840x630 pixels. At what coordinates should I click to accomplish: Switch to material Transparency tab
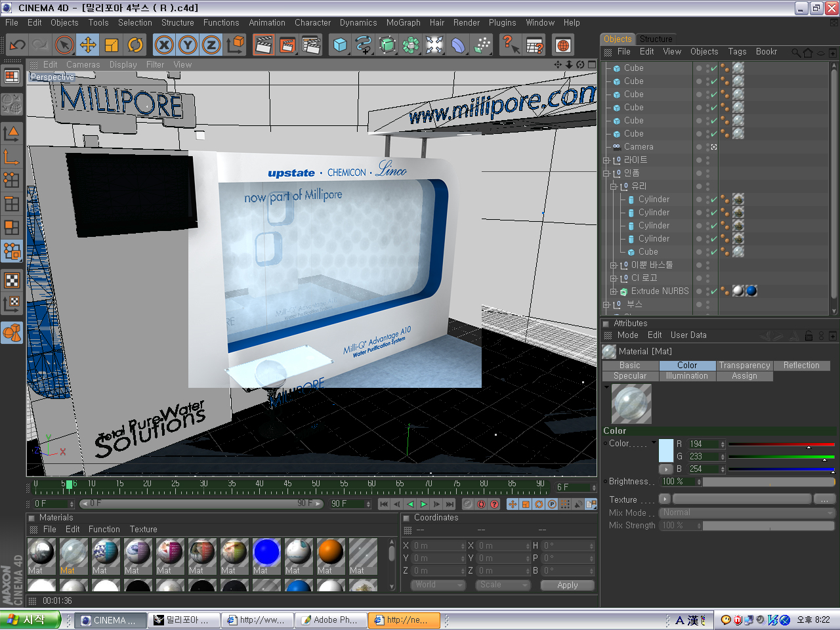coord(744,366)
